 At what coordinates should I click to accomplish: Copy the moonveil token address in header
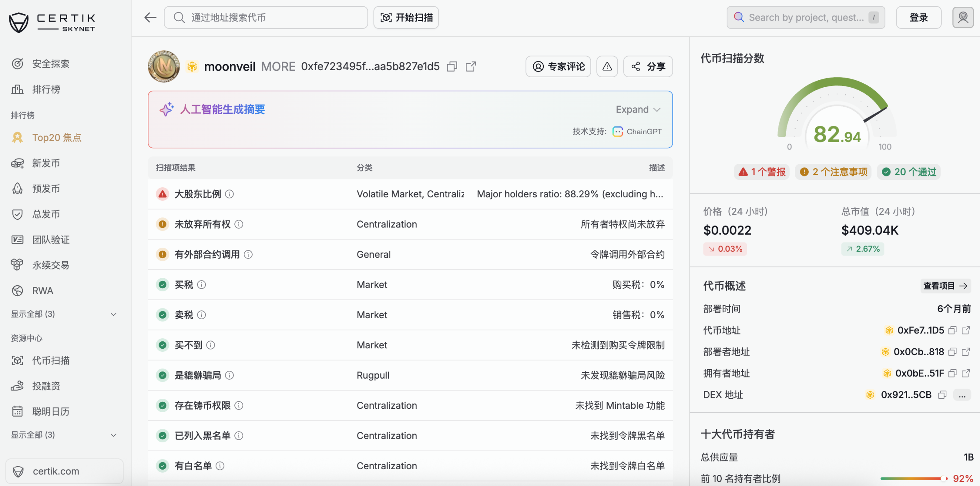click(452, 66)
